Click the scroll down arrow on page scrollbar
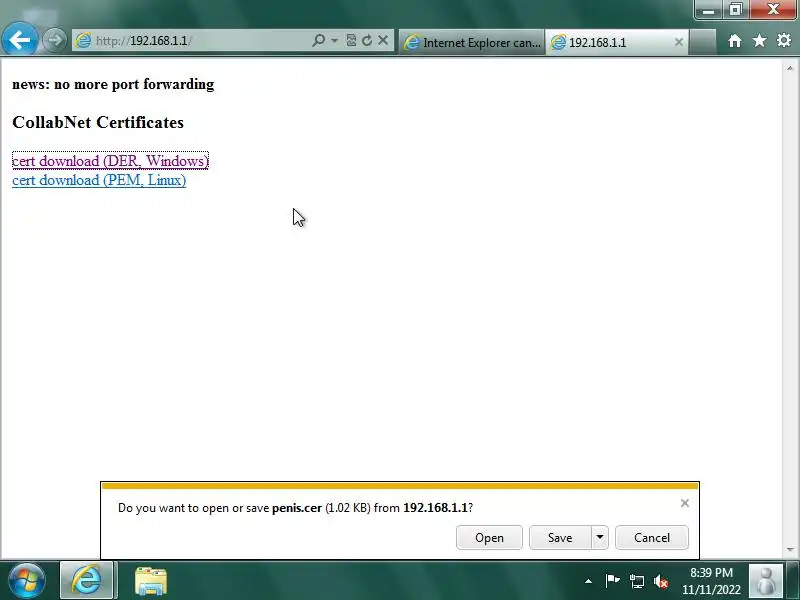The image size is (800, 600). (x=790, y=550)
